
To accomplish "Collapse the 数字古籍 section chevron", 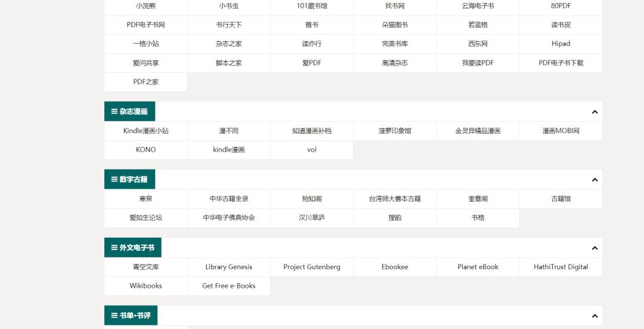I will point(595,180).
